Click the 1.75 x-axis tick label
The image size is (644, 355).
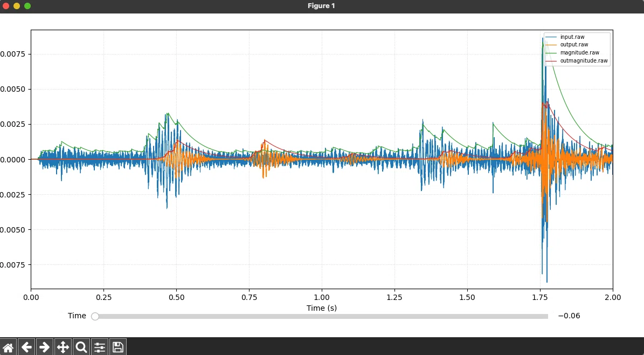540,297
